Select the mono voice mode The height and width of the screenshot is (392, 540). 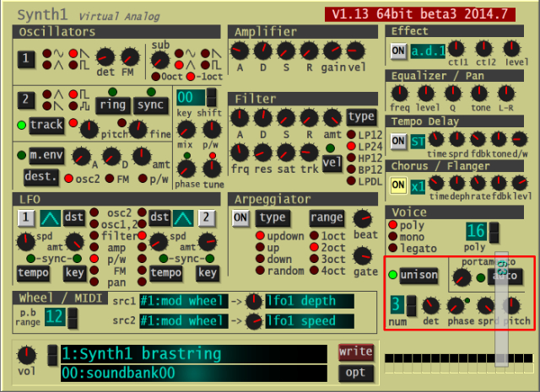[393, 236]
